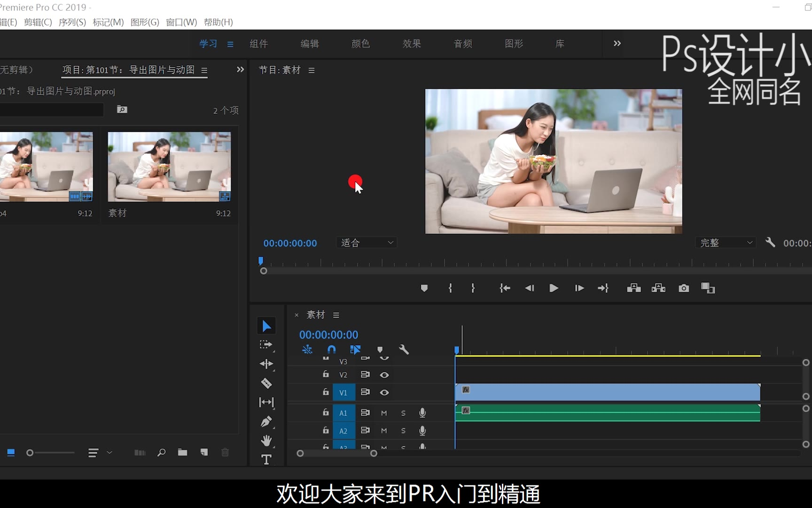Expand the workspace overflow chevron
The height and width of the screenshot is (508, 812).
pyautogui.click(x=617, y=43)
